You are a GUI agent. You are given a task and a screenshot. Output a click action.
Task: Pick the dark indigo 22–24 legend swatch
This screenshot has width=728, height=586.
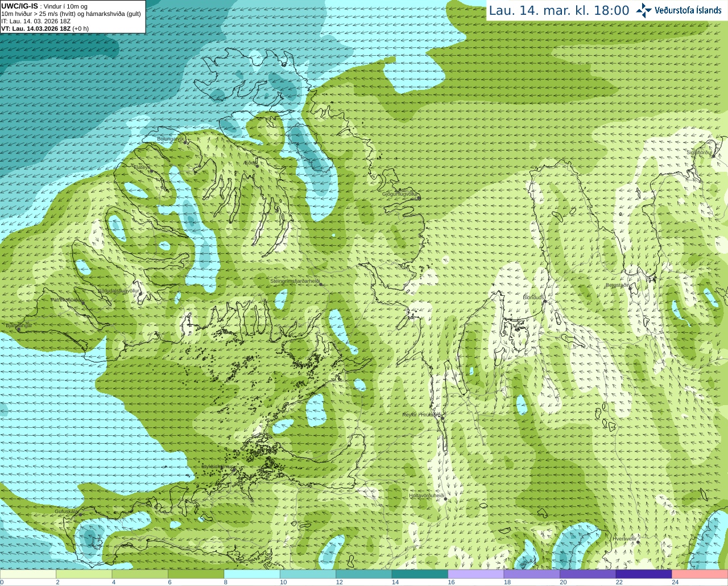coord(644,573)
